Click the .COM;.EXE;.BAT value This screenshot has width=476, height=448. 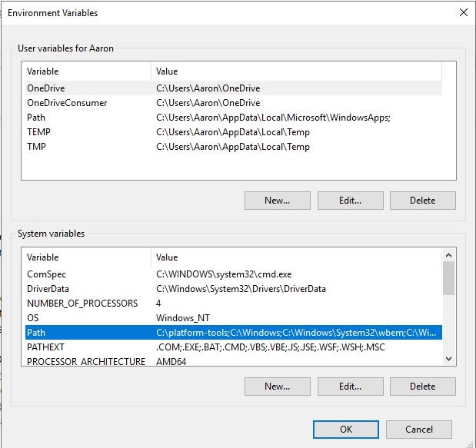tap(271, 347)
